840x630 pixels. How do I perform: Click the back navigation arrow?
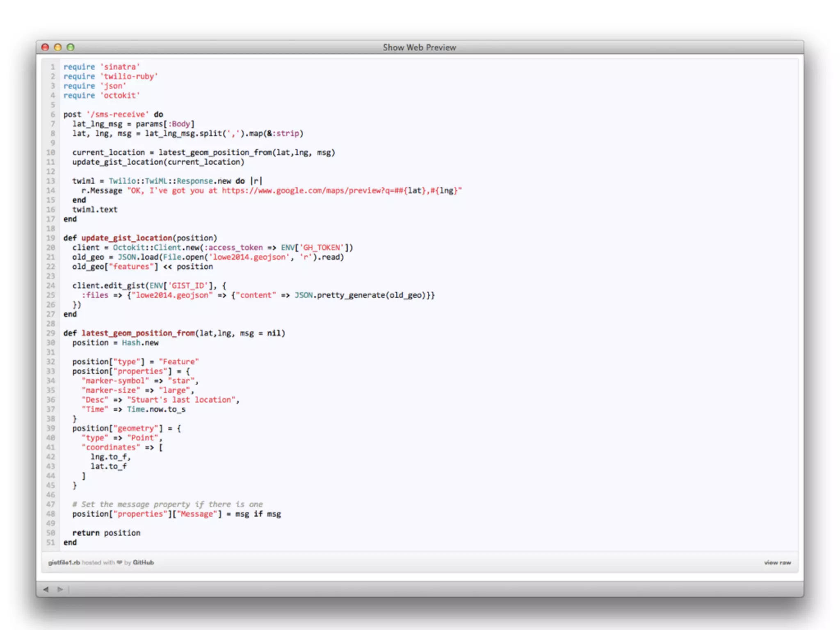click(x=46, y=589)
